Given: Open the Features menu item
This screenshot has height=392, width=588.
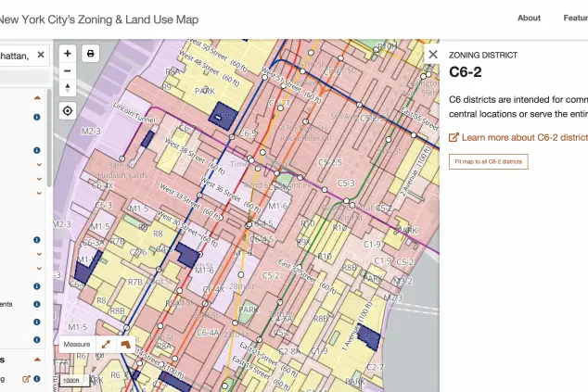Looking at the screenshot, I should pos(575,18).
